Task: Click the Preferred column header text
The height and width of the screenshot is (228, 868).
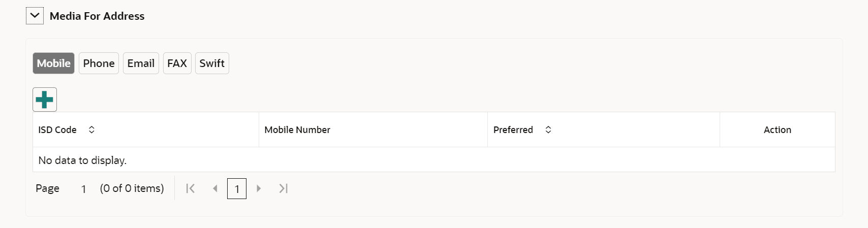Action: [513, 130]
